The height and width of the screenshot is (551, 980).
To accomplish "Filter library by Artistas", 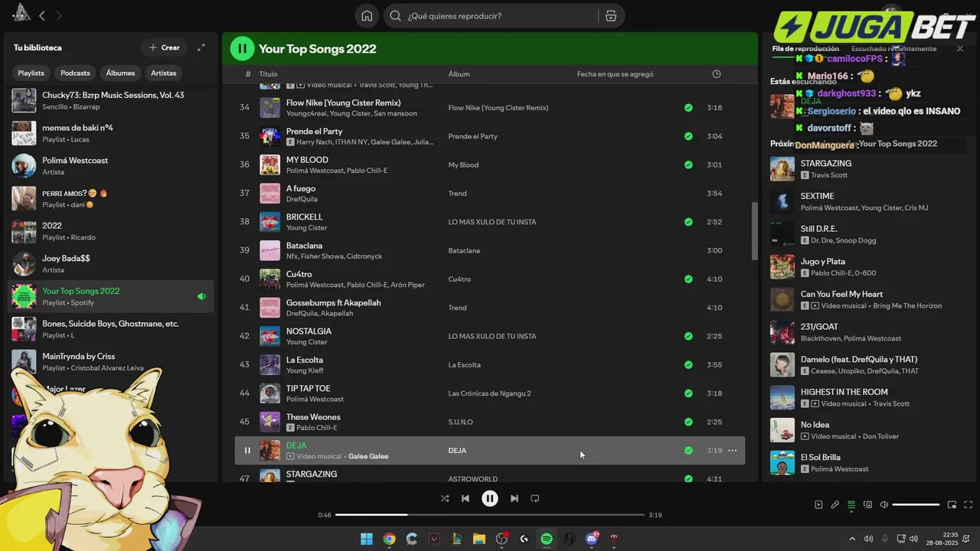I will (x=164, y=73).
